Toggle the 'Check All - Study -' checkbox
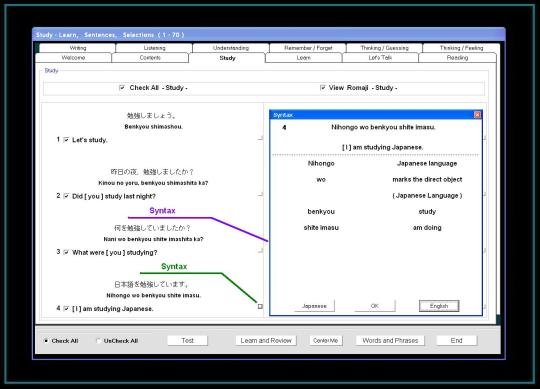The height and width of the screenshot is (389, 540). [x=122, y=88]
